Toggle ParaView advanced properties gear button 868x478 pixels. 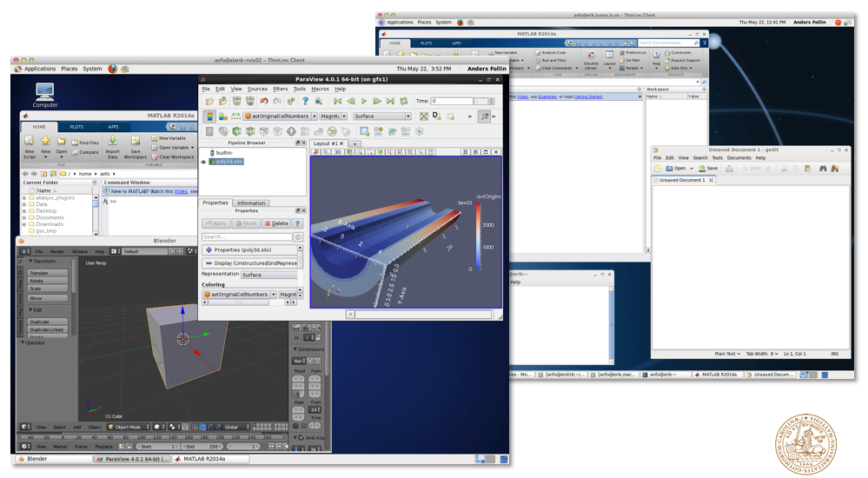click(298, 236)
